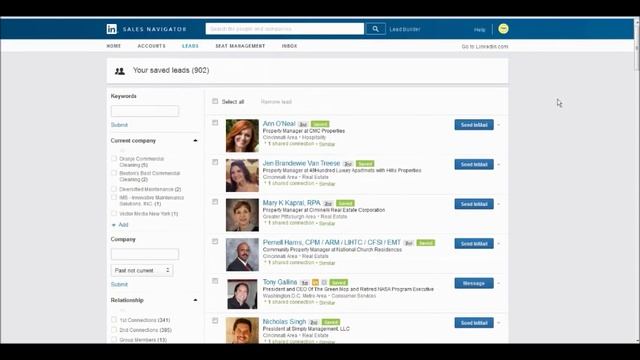Open dropdown arrow next to Jen Brandewie's Send InMail
This screenshot has width=640, height=360.
click(x=499, y=164)
